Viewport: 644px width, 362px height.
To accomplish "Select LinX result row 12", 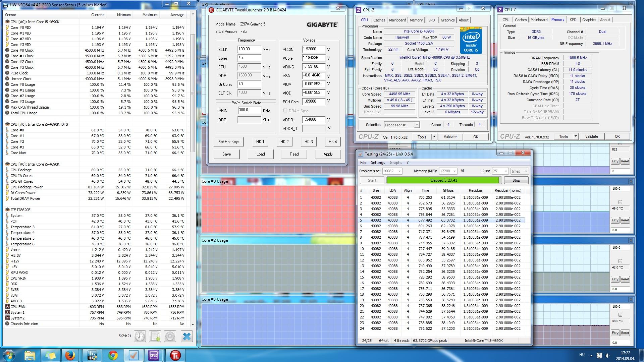I will click(442, 260).
